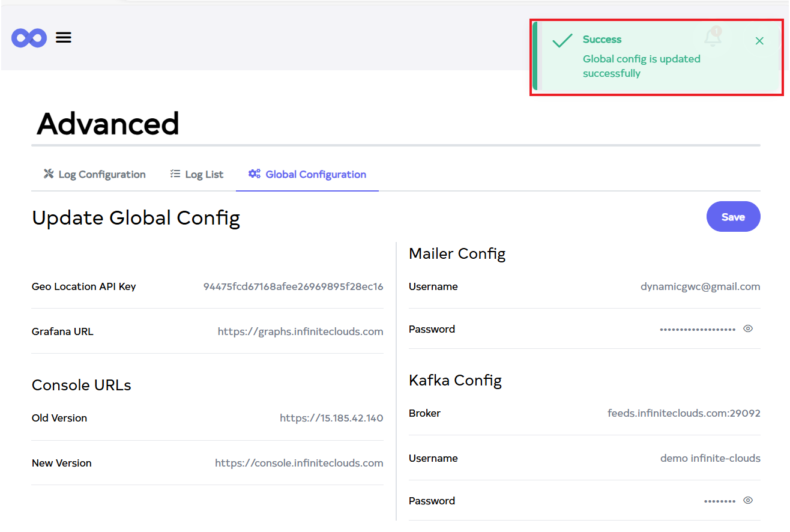Switch to the Log Configuration tab
This screenshot has height=532, width=790.
[x=94, y=174]
